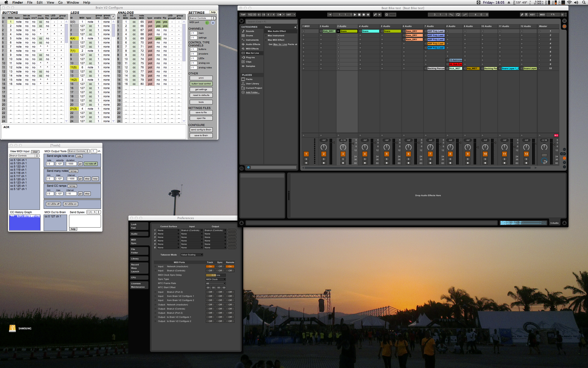Toggle track 2 activator button
Image resolution: width=588 pixels, height=368 pixels.
click(324, 154)
